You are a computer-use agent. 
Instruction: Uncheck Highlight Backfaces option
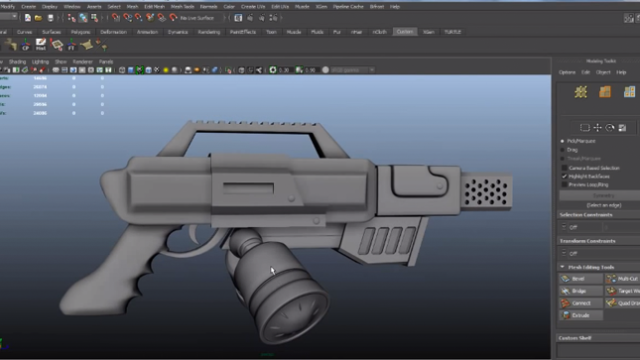click(564, 176)
